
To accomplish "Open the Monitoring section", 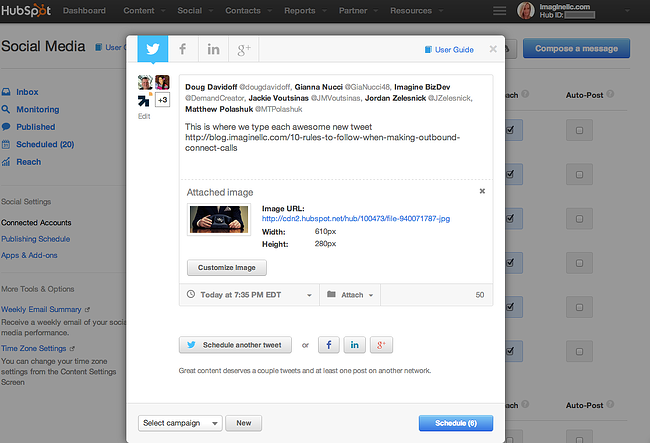I will 38,109.
